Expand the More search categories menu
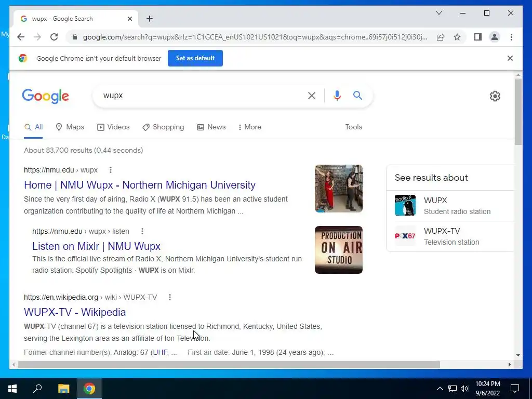Image resolution: width=532 pixels, height=399 pixels. click(250, 127)
